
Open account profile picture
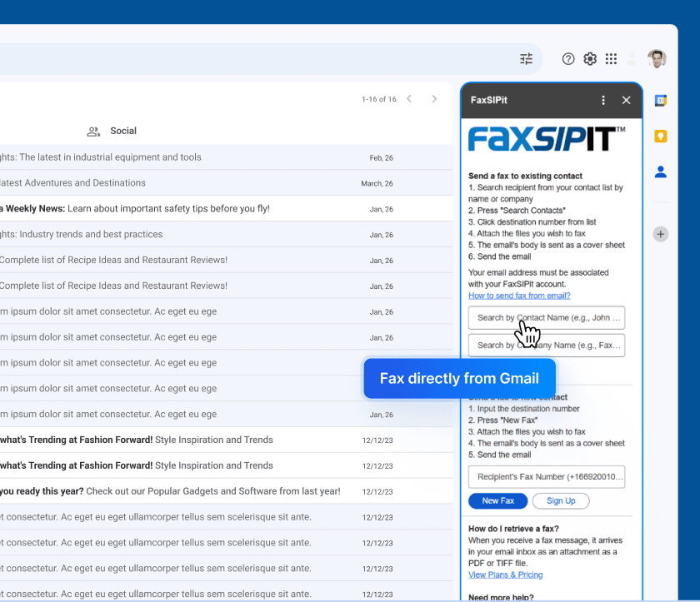click(657, 58)
